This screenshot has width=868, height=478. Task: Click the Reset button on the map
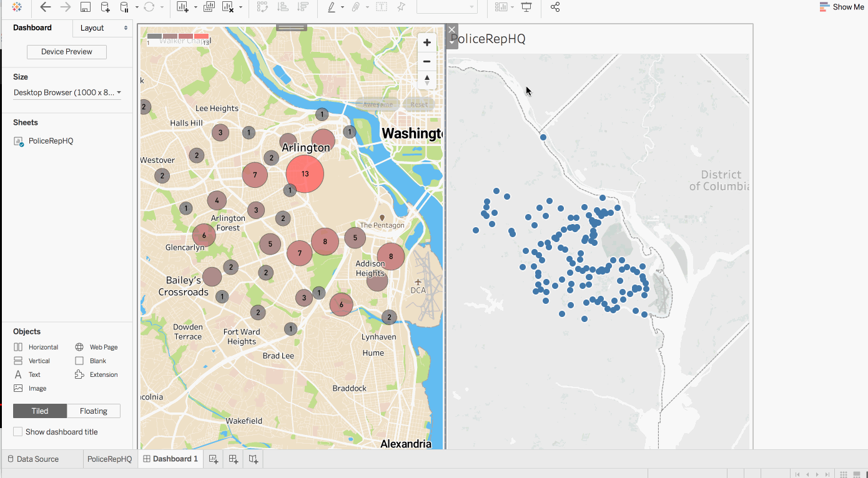[420, 104]
